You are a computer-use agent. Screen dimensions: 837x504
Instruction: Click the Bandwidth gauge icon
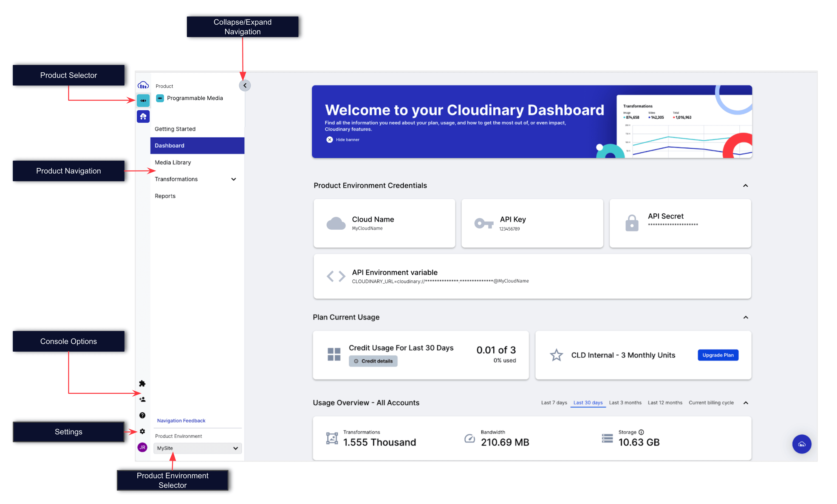(469, 438)
